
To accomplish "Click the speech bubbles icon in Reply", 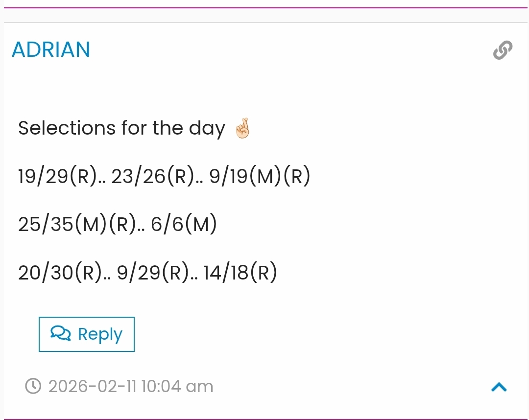I will point(61,334).
